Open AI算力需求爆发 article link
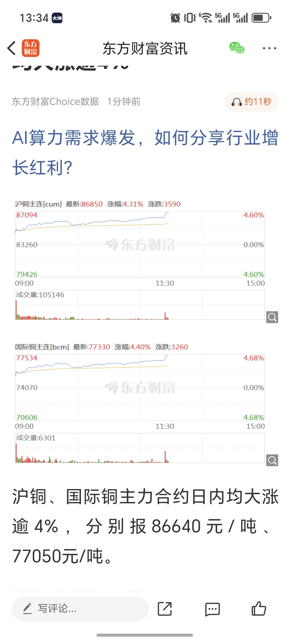The width and height of the screenshot is (290, 644). pyautogui.click(x=145, y=152)
